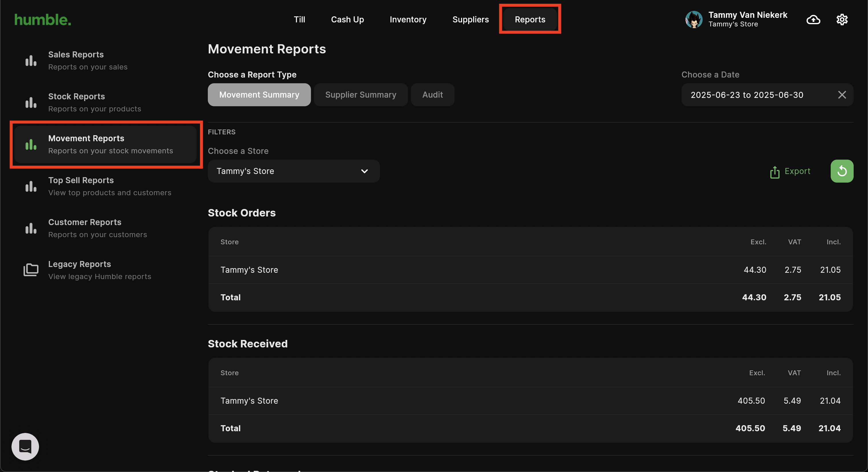Click the Stock Orders Total row label

(230, 297)
